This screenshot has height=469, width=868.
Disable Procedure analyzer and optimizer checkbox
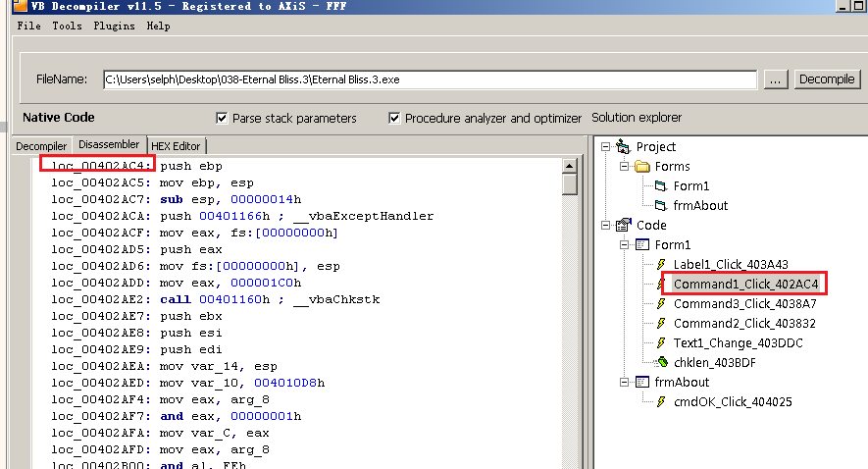394,118
